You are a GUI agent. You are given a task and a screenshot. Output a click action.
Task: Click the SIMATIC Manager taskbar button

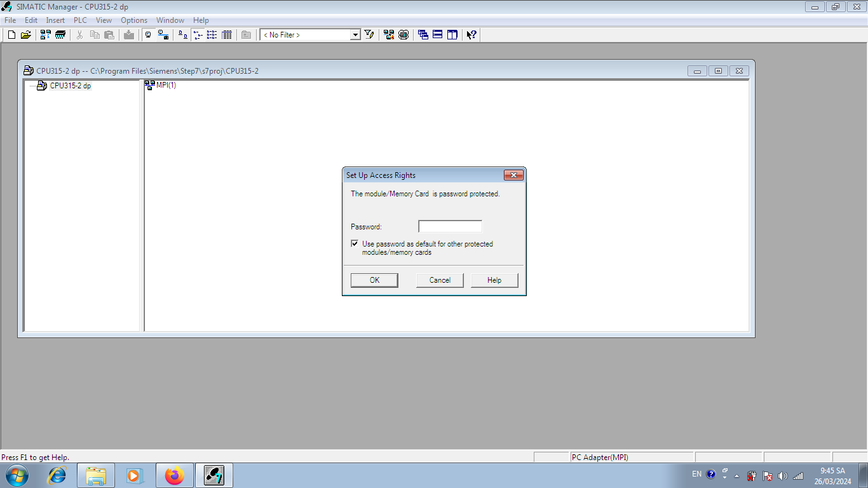[214, 475]
